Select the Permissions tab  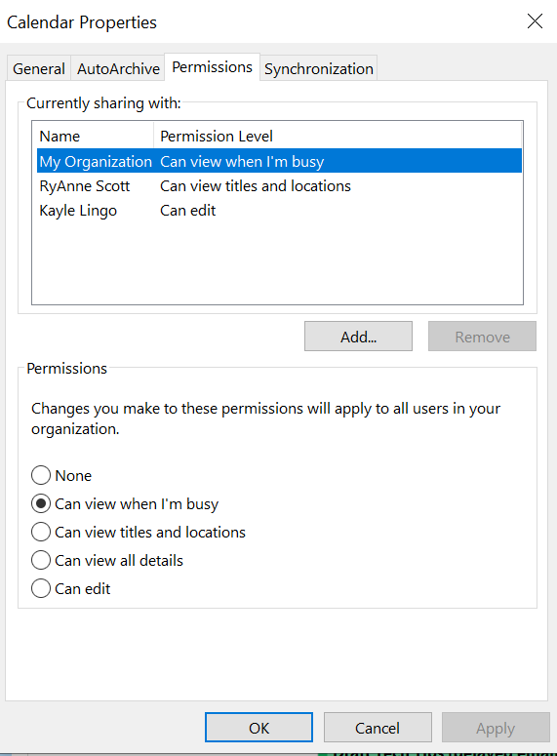click(x=213, y=67)
